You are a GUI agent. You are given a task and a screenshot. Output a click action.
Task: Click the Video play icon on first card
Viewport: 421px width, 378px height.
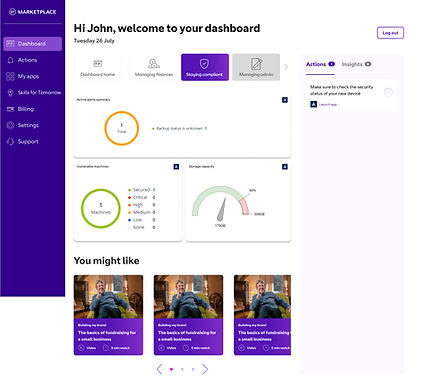(81, 348)
